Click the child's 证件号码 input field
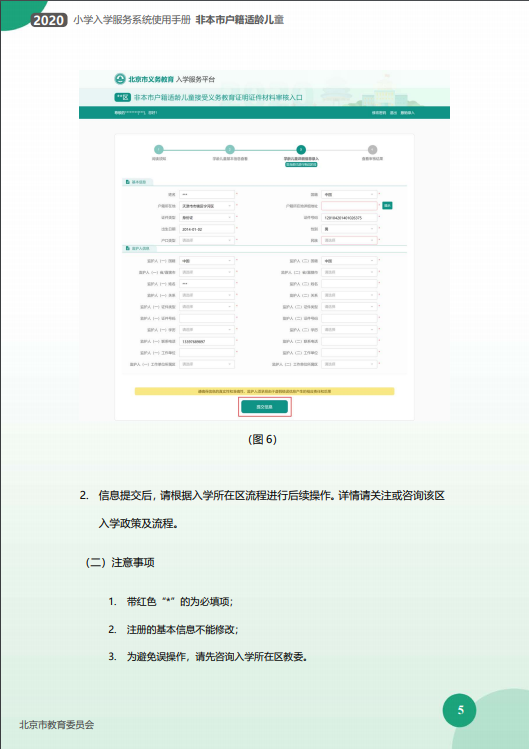This screenshot has width=529, height=749. pos(349,217)
